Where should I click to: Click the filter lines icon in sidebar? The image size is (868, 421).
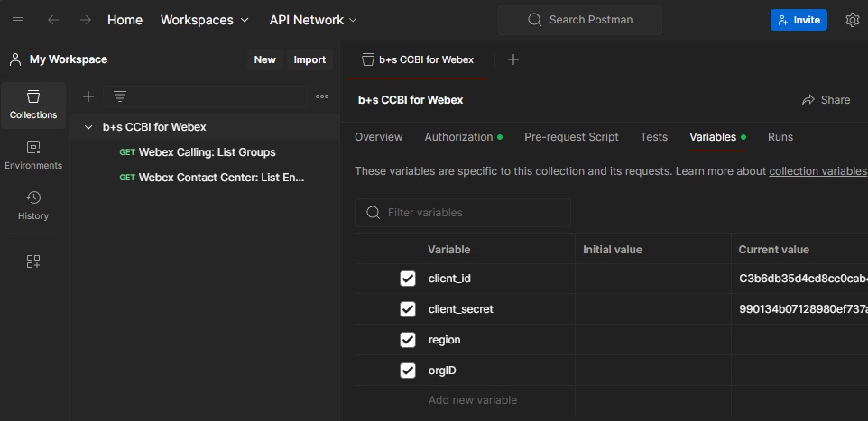[x=120, y=96]
